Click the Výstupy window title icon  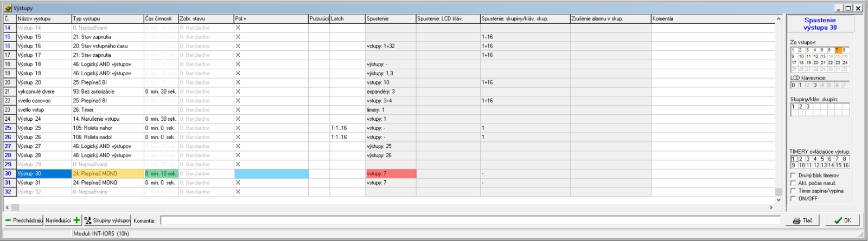click(x=8, y=8)
